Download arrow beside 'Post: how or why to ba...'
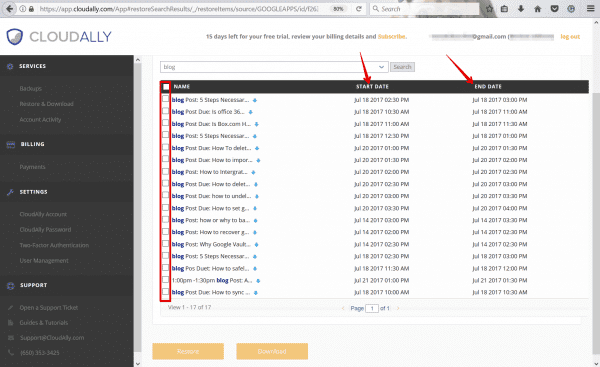Image resolution: width=600 pixels, height=367 pixels. tap(256, 220)
